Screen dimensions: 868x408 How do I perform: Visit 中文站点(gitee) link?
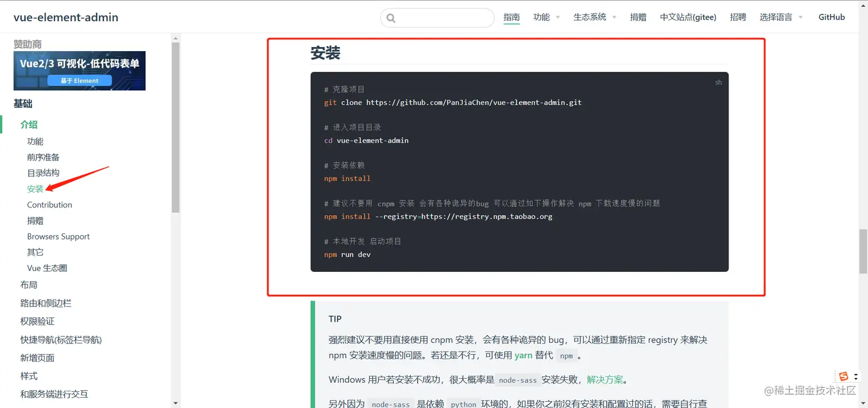point(688,17)
